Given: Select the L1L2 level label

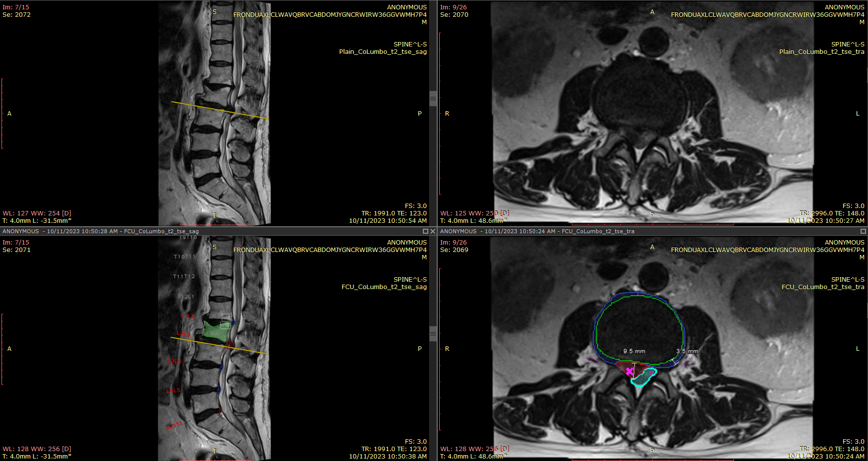Looking at the screenshot, I should tap(187, 316).
